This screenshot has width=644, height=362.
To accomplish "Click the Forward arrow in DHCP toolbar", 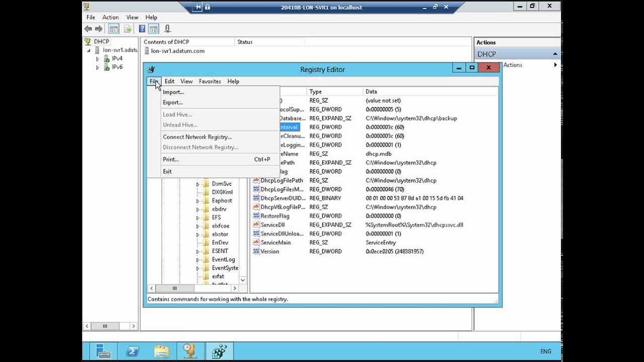I will click(x=99, y=29).
